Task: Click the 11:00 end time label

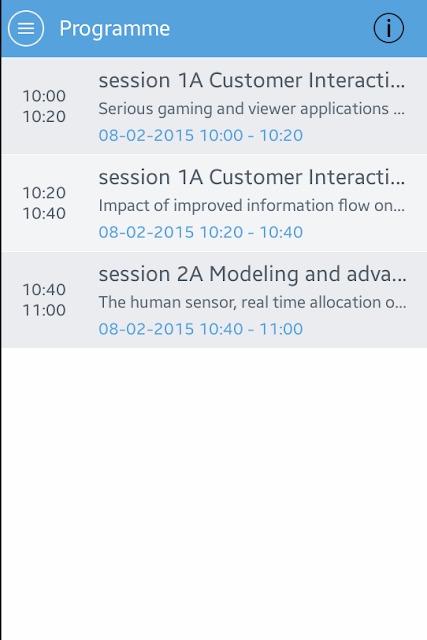Action: [44, 310]
